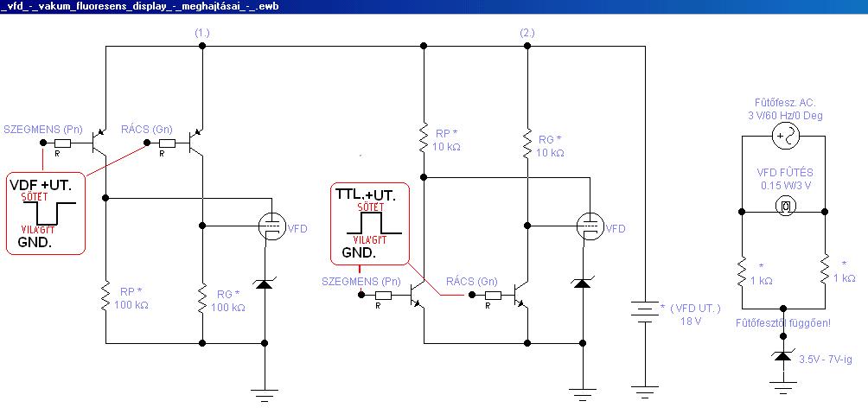
Task: Click the RG * 100 kΩ label
Action: click(x=227, y=301)
